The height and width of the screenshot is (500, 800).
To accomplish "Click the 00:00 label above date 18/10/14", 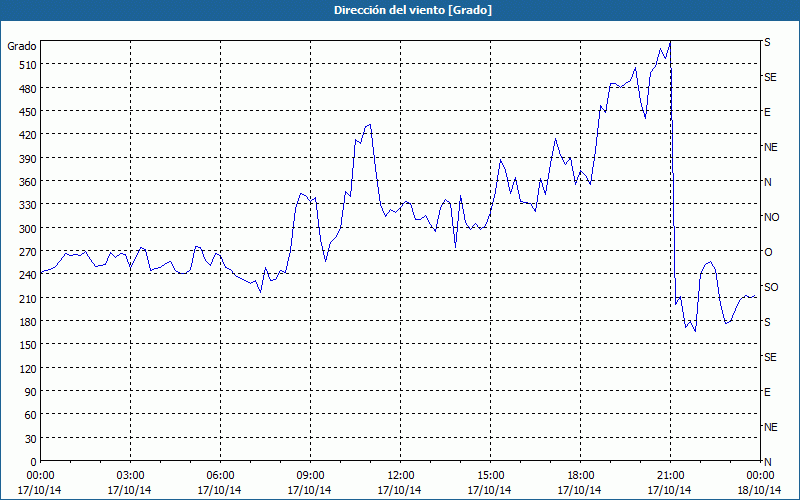I will coord(760,476).
